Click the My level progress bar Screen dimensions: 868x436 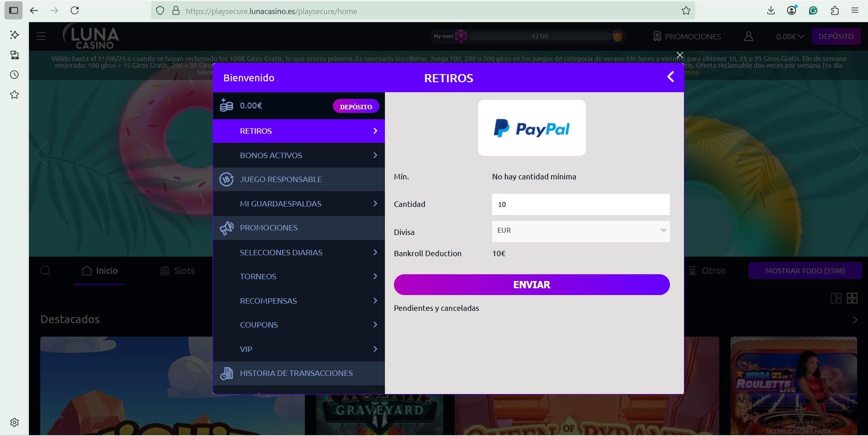point(540,36)
